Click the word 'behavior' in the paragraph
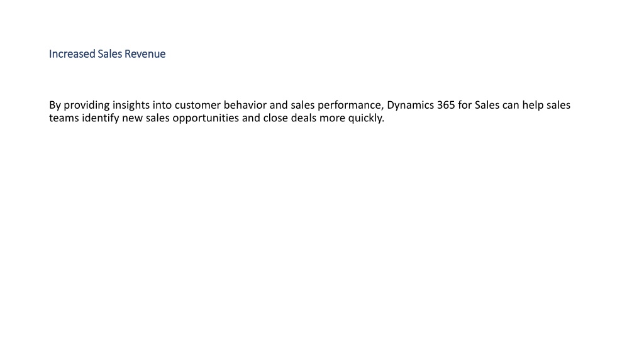 pyautogui.click(x=245, y=105)
